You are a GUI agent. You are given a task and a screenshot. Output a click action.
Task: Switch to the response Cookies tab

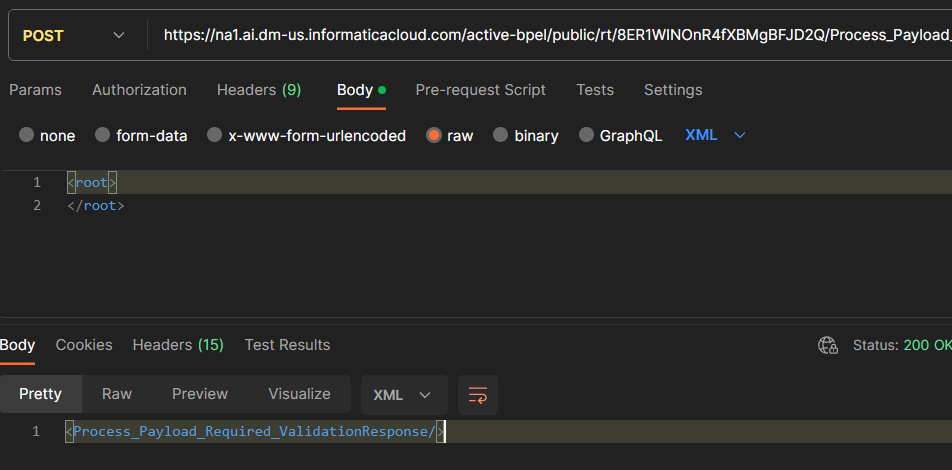pyautogui.click(x=84, y=345)
